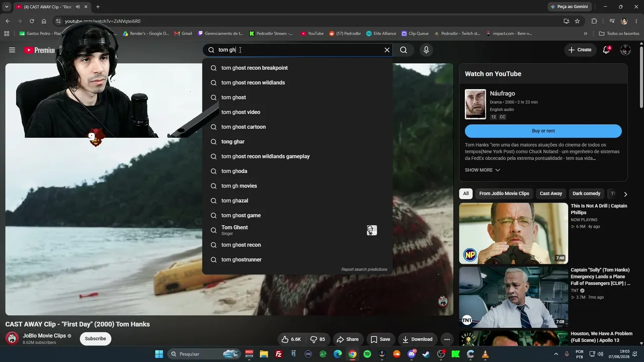Select suggestion 'tom ghost recon wildlands'
Viewport: 644px width, 362px height.
(x=297, y=82)
